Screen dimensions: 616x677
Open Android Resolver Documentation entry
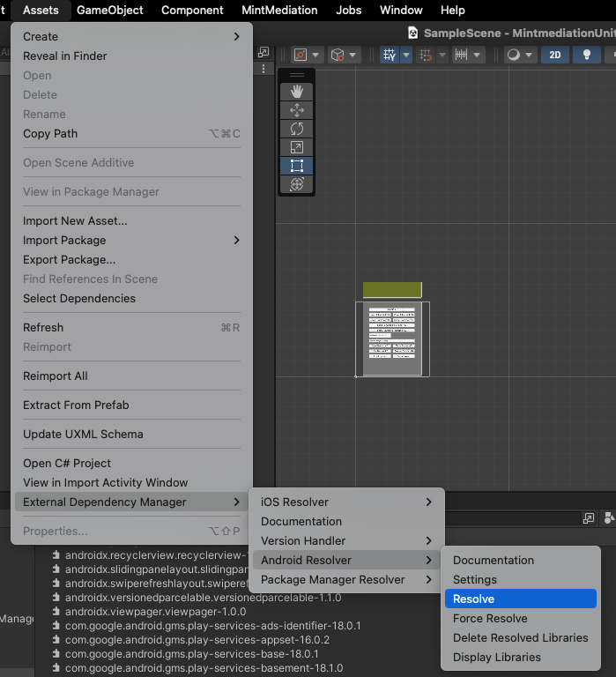[x=521, y=560]
